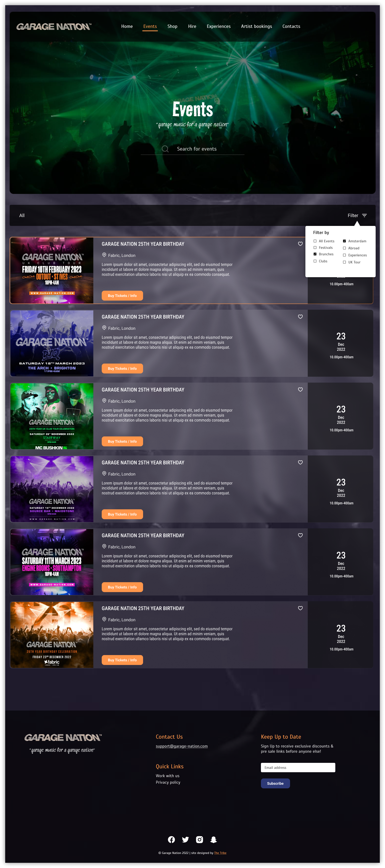The width and height of the screenshot is (385, 868).
Task: Click the Subscribe button
Action: click(275, 783)
